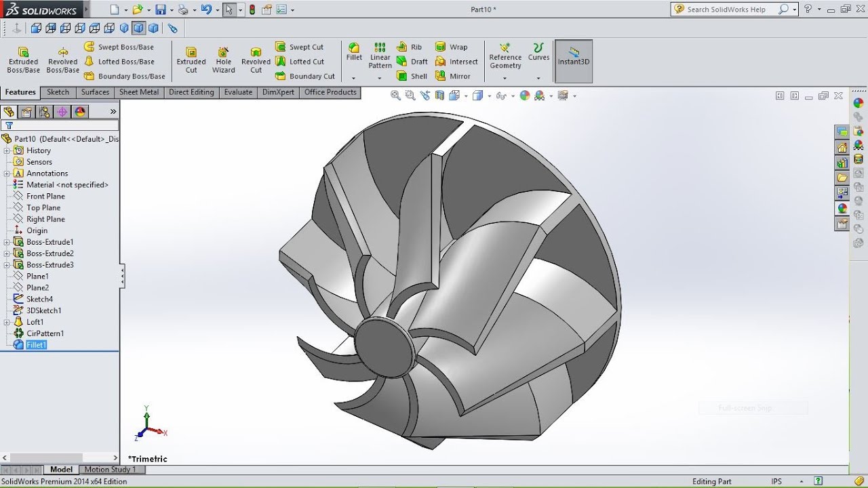The height and width of the screenshot is (488, 868).
Task: Select the Boundary Cut command
Action: 305,76
